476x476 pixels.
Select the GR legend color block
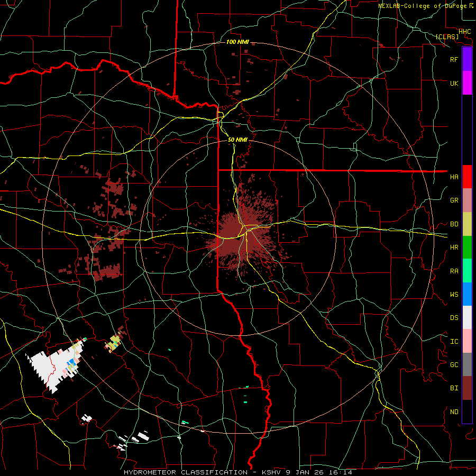point(467,200)
